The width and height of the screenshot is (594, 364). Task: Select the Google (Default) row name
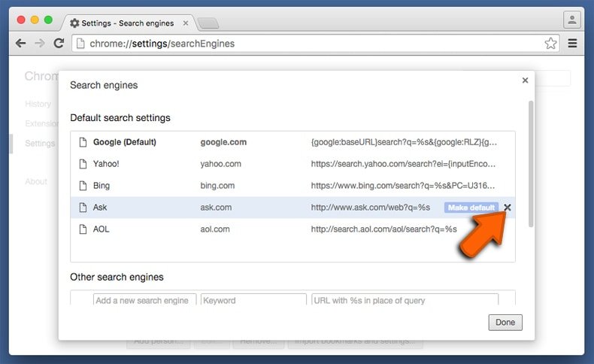(125, 142)
